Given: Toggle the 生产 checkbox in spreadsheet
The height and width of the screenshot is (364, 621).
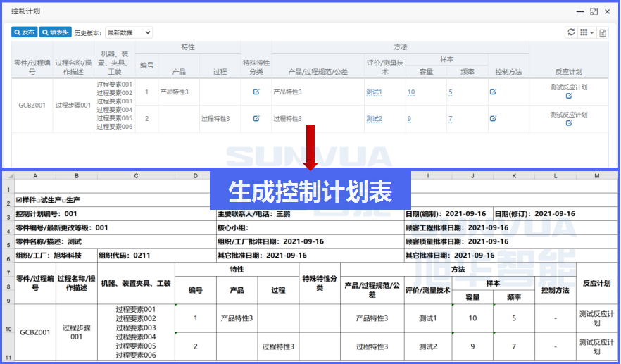Looking at the screenshot, I should 64,201.
